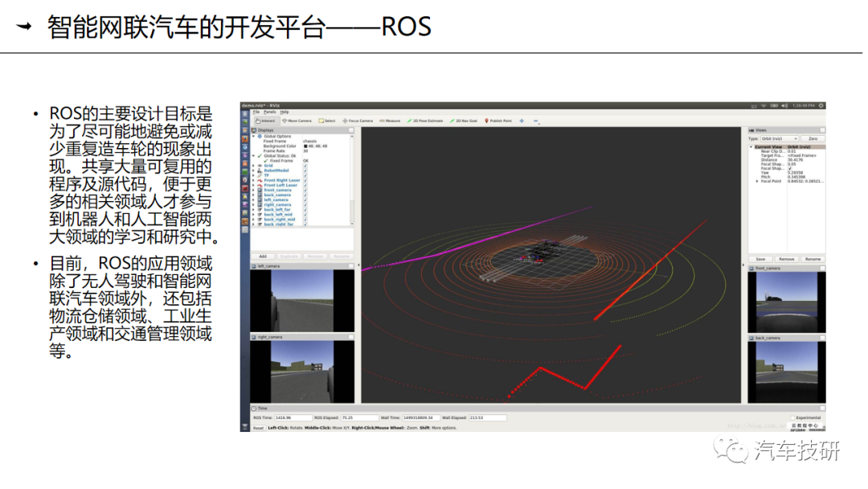Open the system gear menu in top bar
The image size is (868, 489).
821,106
